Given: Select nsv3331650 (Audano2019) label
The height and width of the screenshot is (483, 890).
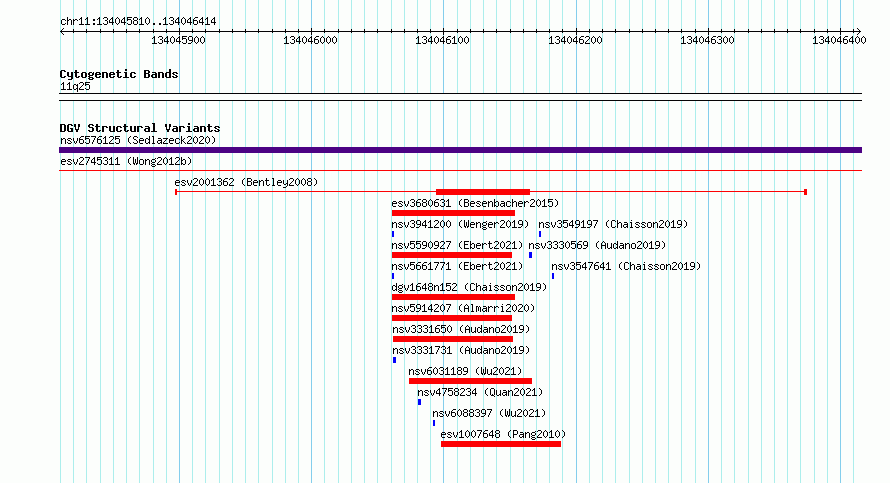Looking at the screenshot, I should pyautogui.click(x=461, y=329).
